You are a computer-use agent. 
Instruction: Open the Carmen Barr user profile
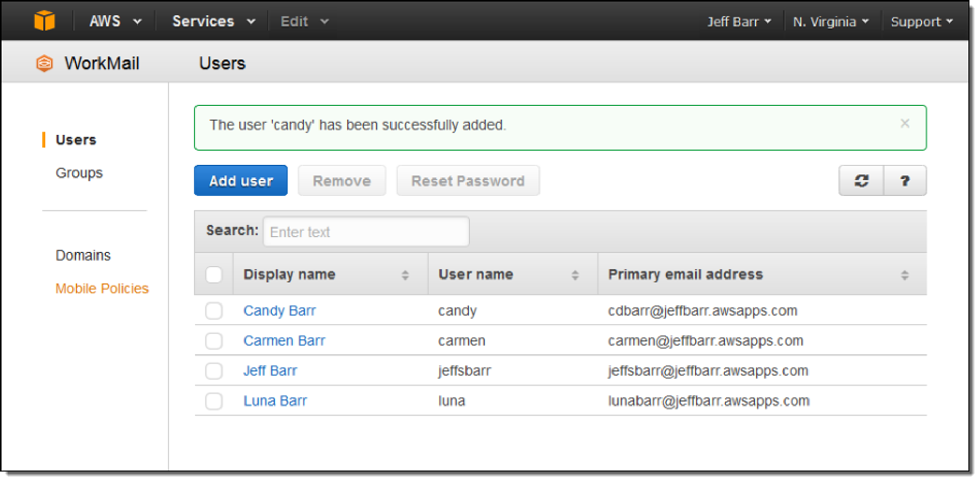click(x=284, y=340)
